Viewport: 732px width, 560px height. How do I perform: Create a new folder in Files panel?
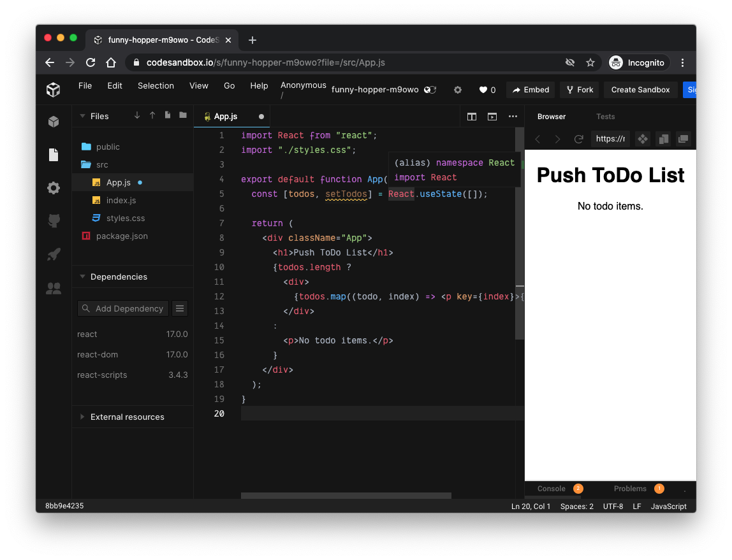pos(183,115)
